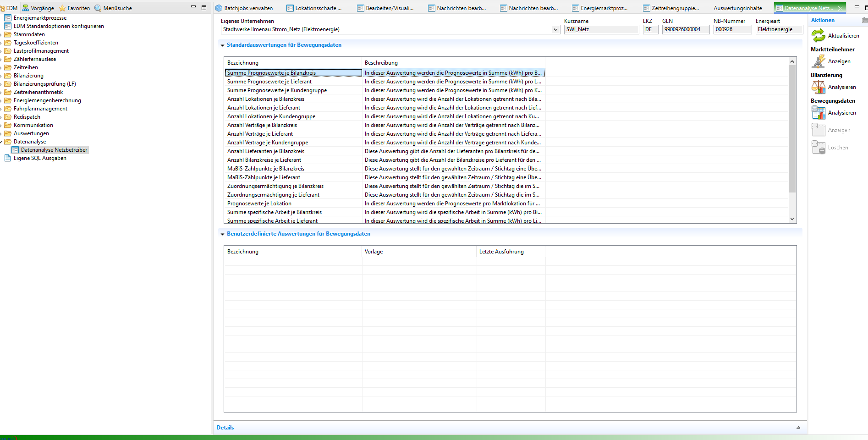Select Anzahl Verträge je Lieferant row
The width and height of the screenshot is (868, 440).
(x=260, y=134)
